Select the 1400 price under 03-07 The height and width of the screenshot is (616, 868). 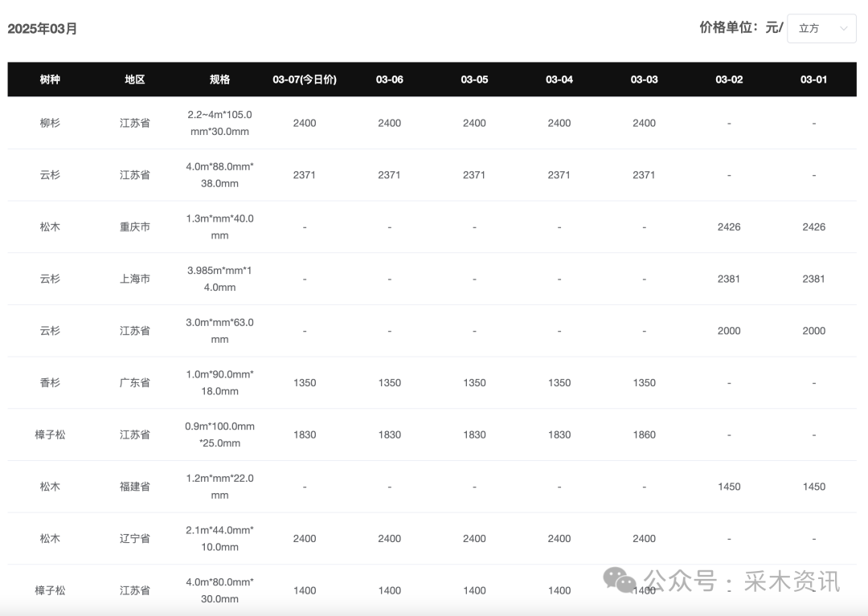[x=305, y=590]
